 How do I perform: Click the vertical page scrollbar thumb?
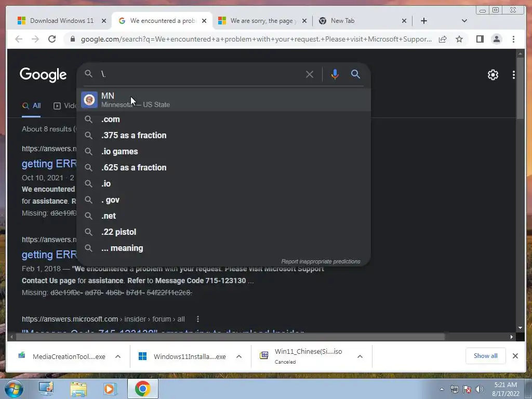point(520,87)
